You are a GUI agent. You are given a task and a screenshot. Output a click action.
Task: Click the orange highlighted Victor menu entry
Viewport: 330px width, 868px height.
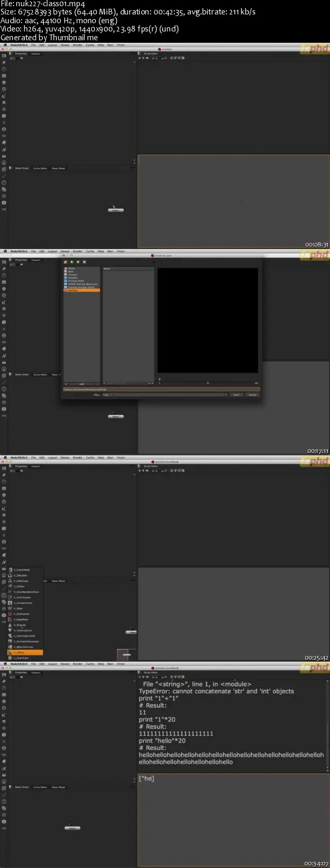(25, 652)
